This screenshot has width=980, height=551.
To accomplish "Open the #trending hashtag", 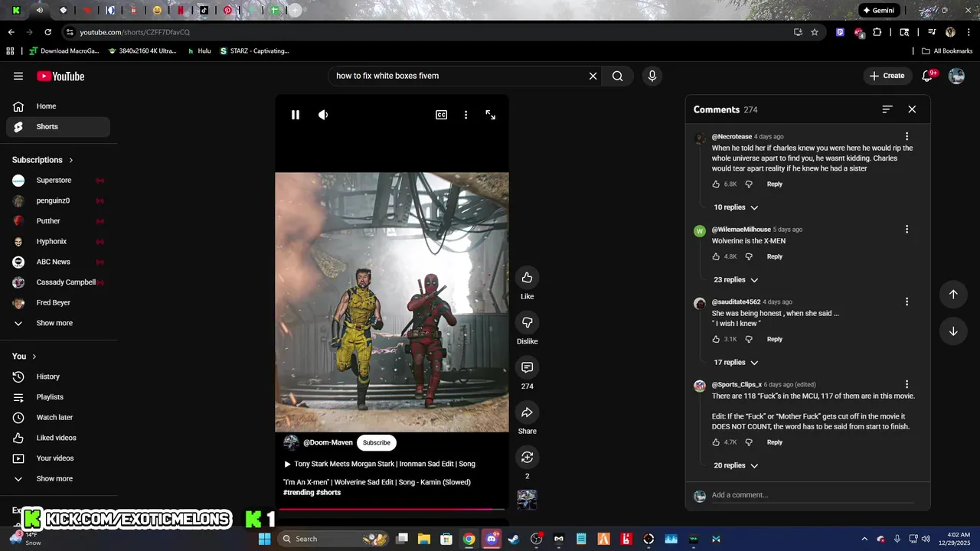I will tap(299, 492).
